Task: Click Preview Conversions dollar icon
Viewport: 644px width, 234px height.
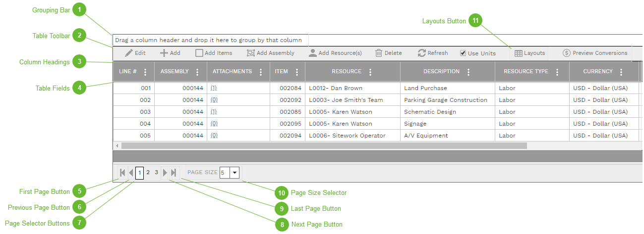Action: click(567, 53)
